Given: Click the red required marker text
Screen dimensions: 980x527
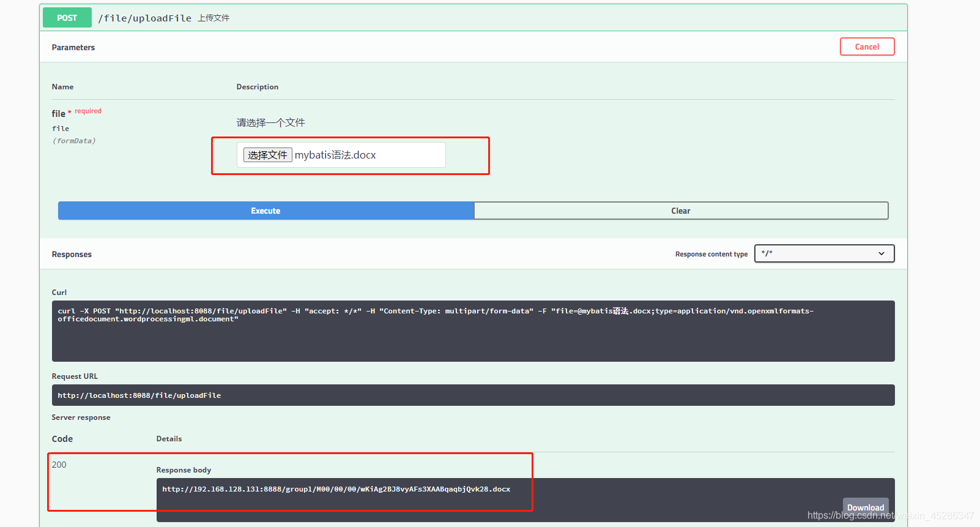Looking at the screenshot, I should (x=88, y=111).
